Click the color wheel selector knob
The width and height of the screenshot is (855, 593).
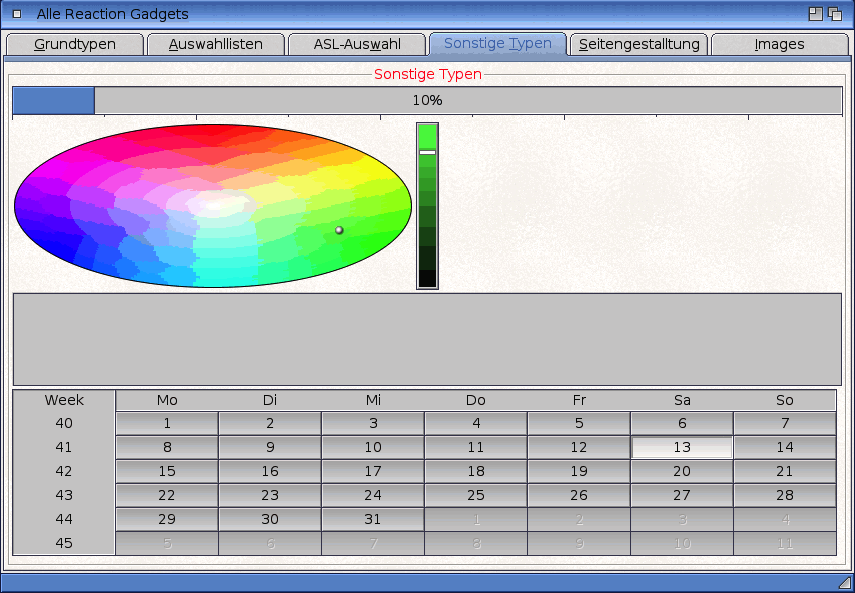pos(339,230)
